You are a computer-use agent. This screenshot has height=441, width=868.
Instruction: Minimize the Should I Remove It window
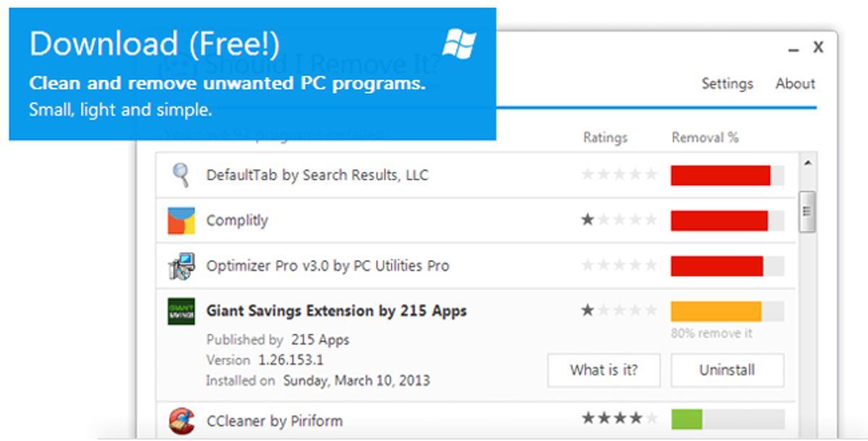[793, 49]
